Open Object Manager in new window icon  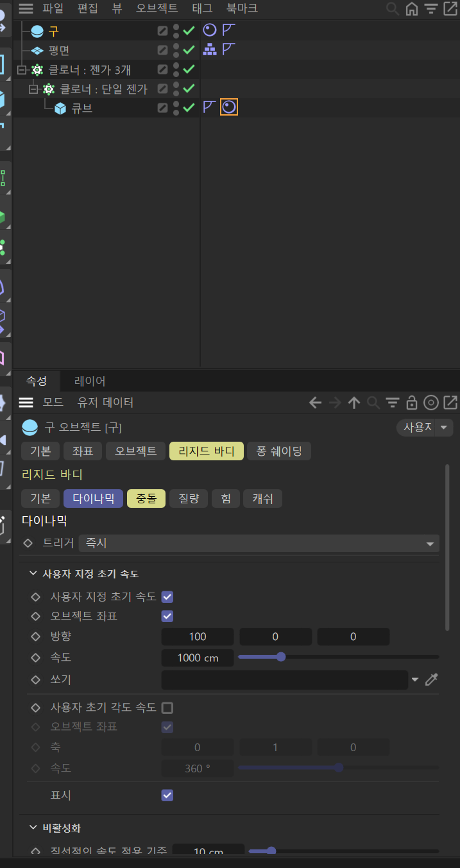coord(450,8)
